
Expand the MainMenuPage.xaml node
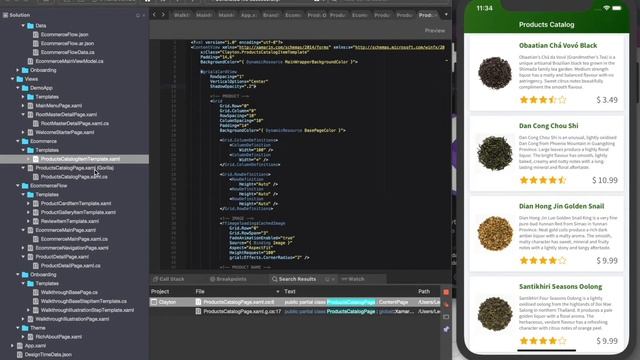23,106
